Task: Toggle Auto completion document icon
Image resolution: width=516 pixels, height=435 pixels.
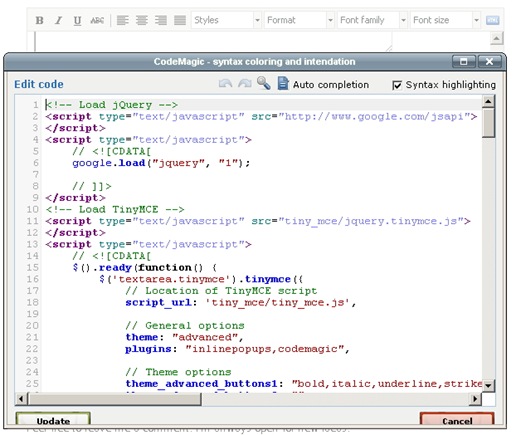Action: click(283, 83)
